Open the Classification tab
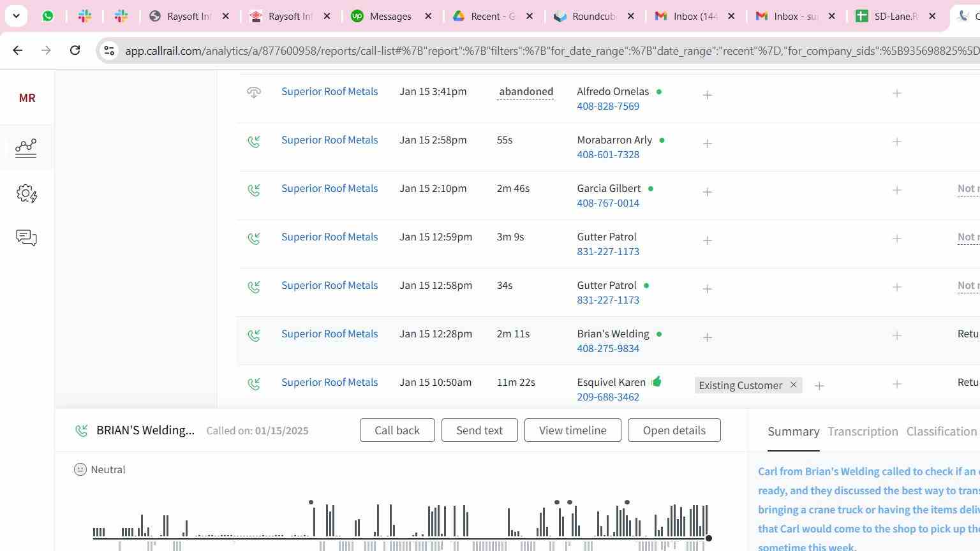980x551 pixels. [x=942, y=432]
